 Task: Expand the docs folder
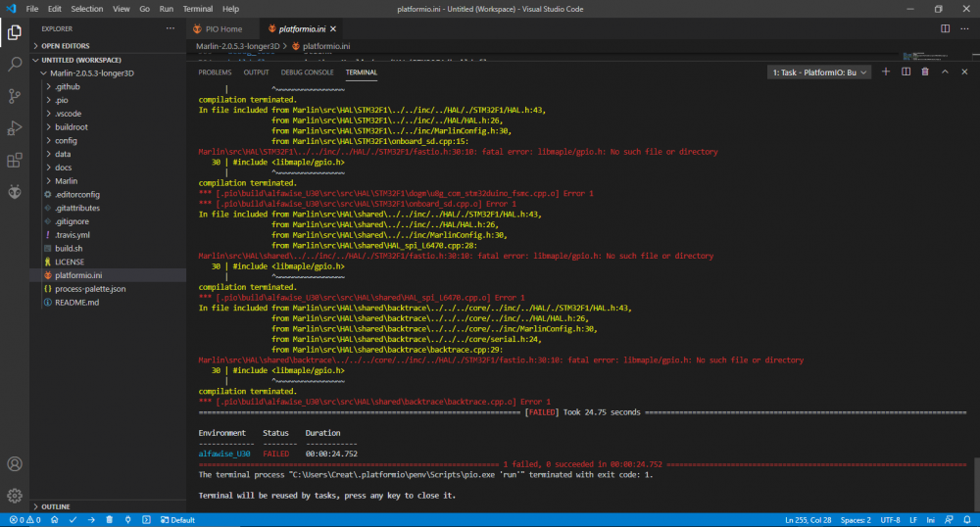pyautogui.click(x=108, y=168)
